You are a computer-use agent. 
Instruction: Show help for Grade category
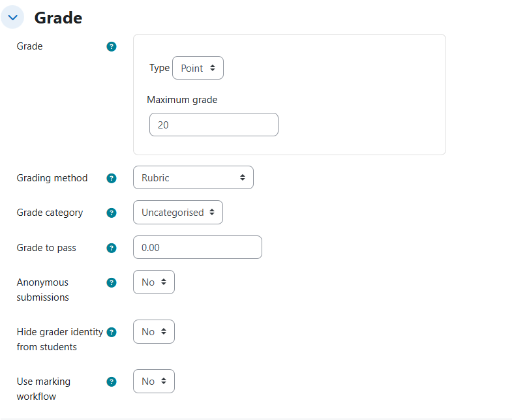112,213
